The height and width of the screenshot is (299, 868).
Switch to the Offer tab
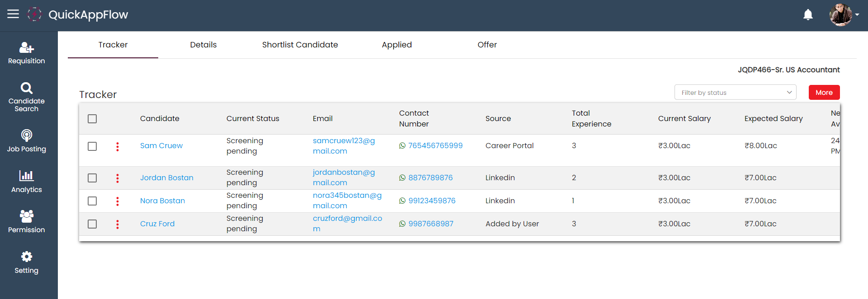coord(487,45)
